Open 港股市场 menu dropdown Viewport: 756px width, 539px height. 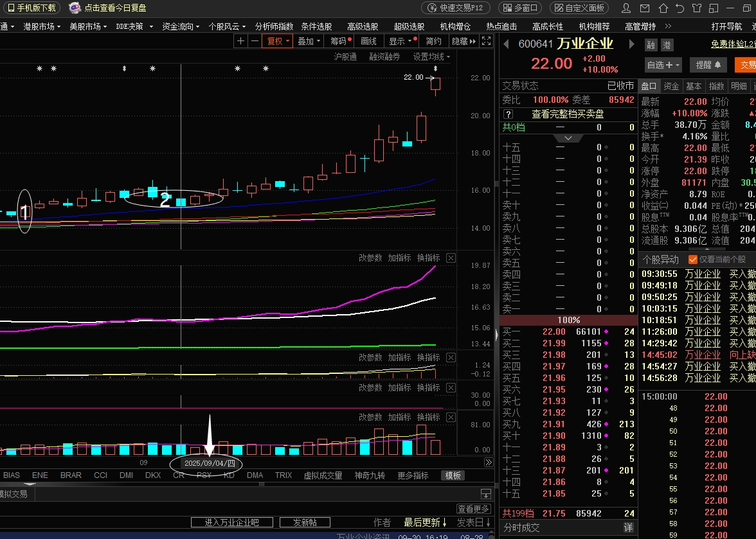pos(42,26)
